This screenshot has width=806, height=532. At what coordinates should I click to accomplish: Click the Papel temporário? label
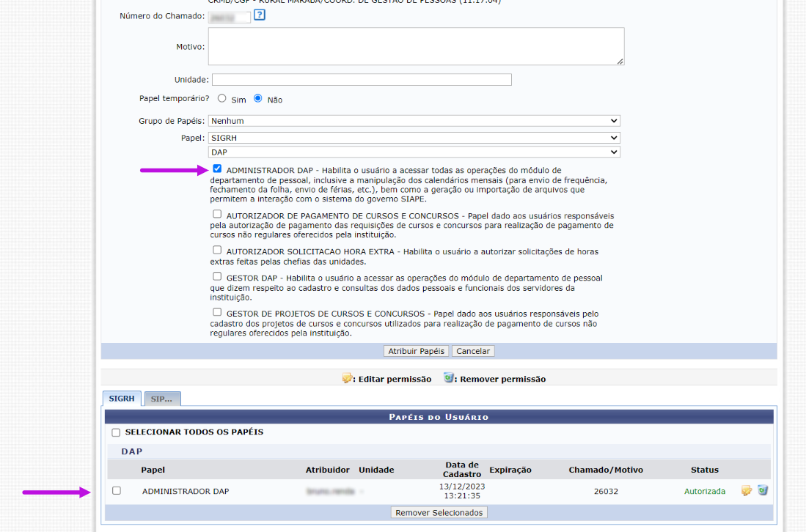point(175,99)
